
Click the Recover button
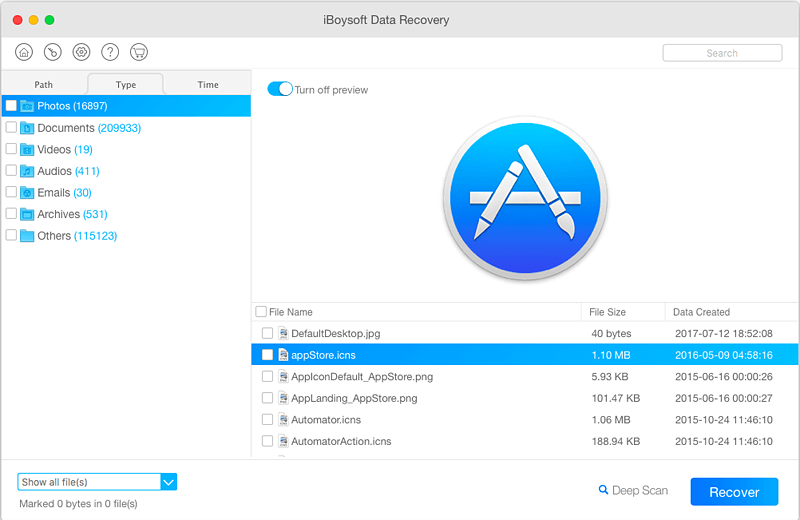coord(734,492)
